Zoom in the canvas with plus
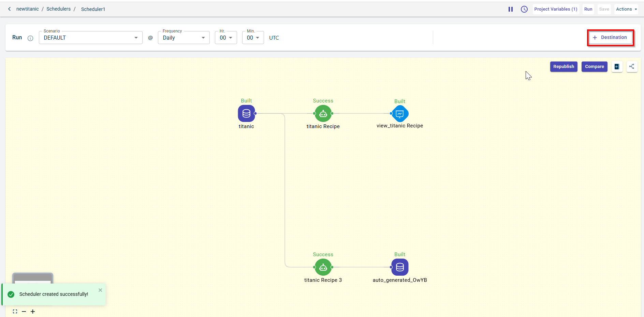Image resolution: width=644 pixels, height=317 pixels. pos(33,312)
